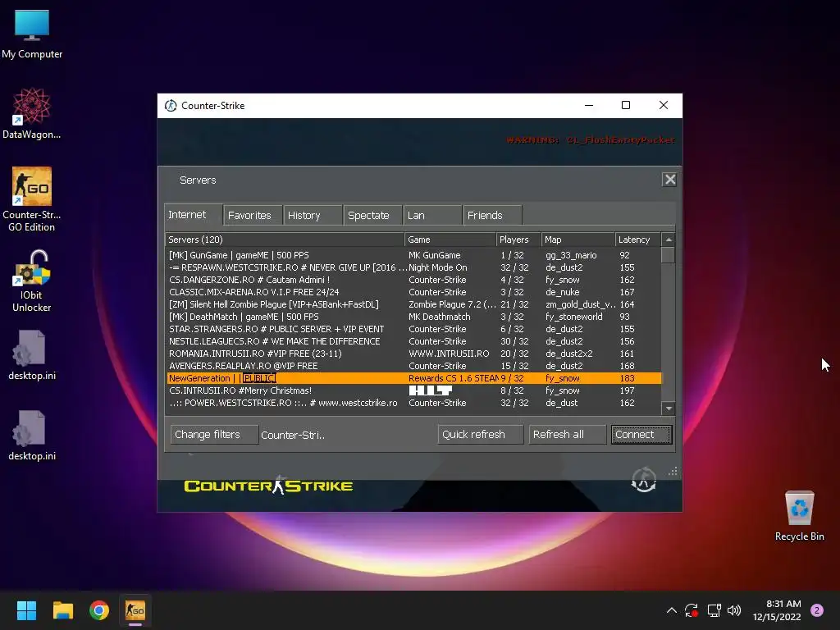
Task: Sort servers by the Game column
Action: (x=450, y=240)
